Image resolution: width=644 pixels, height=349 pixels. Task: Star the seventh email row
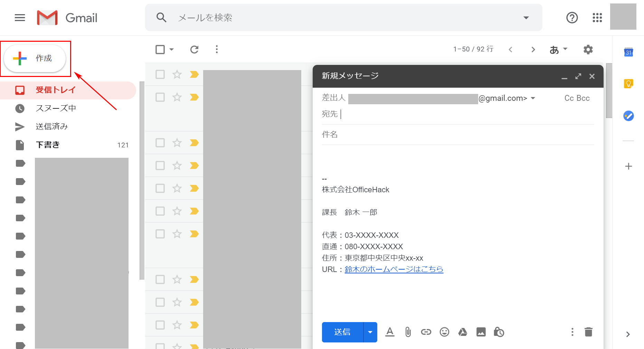pyautogui.click(x=177, y=234)
